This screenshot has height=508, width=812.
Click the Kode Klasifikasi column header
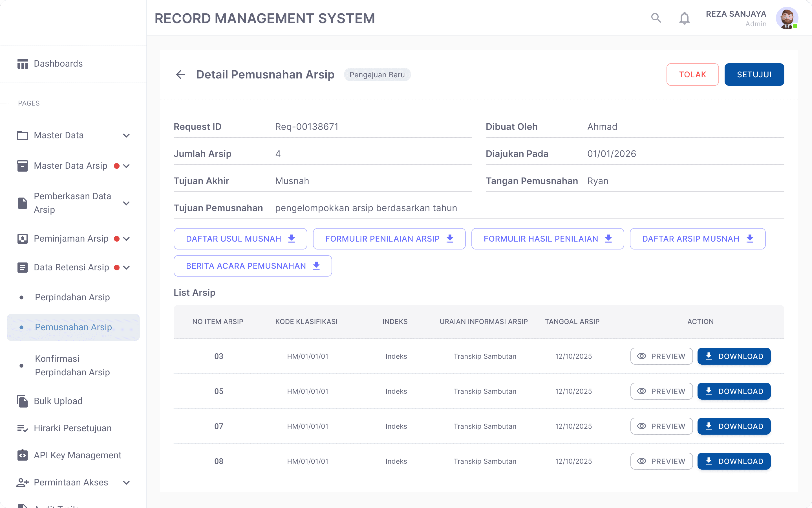click(306, 321)
